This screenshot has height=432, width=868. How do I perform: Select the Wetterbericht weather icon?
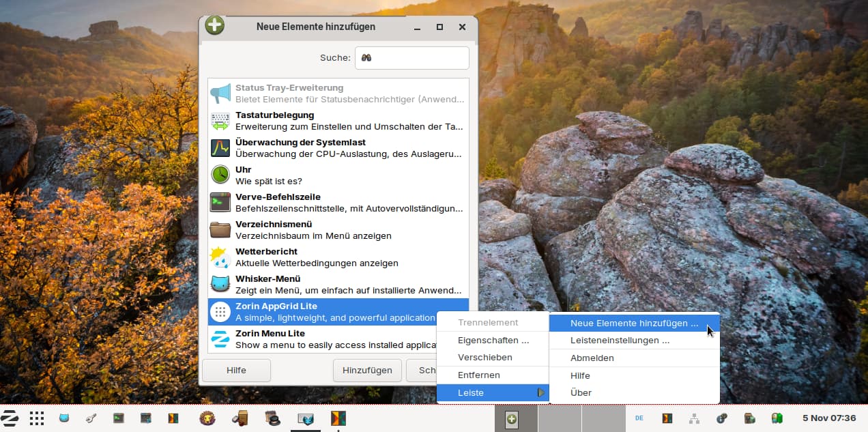tap(220, 257)
